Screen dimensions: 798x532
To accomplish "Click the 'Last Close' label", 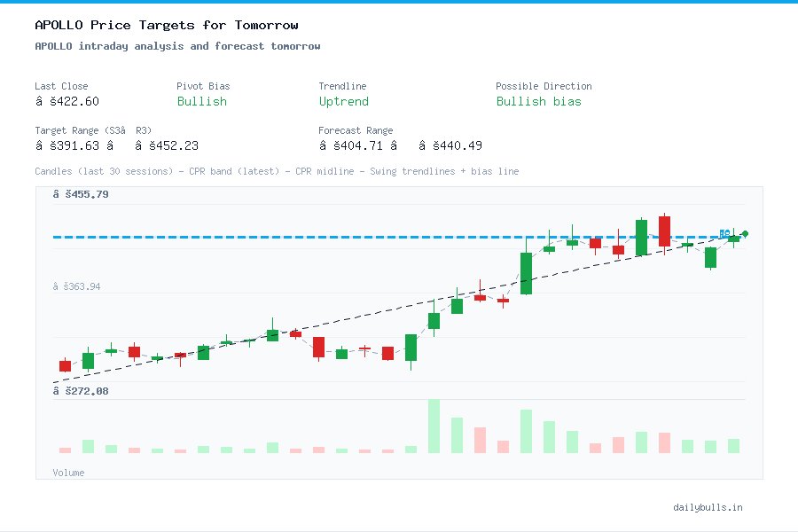I will (61, 86).
